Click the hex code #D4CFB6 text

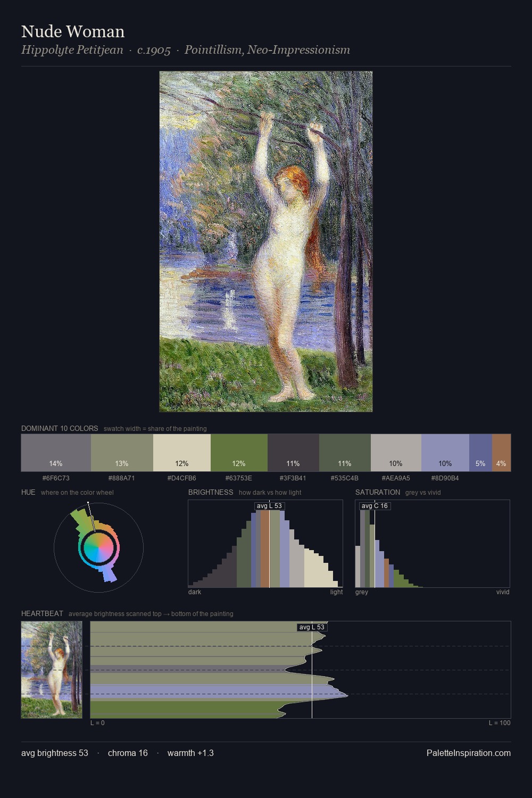point(182,478)
